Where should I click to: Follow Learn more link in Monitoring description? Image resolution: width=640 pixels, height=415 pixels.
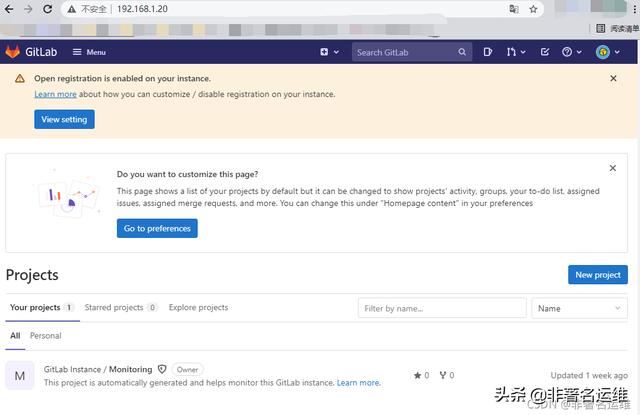pos(358,383)
